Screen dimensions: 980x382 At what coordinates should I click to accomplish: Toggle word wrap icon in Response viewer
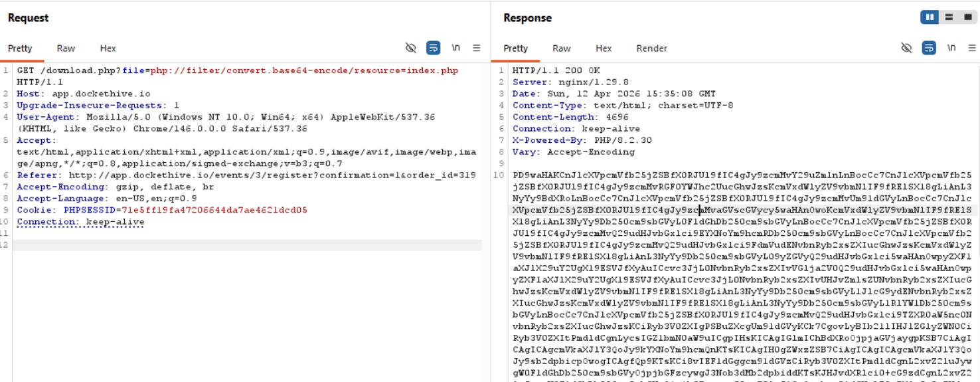click(929, 48)
